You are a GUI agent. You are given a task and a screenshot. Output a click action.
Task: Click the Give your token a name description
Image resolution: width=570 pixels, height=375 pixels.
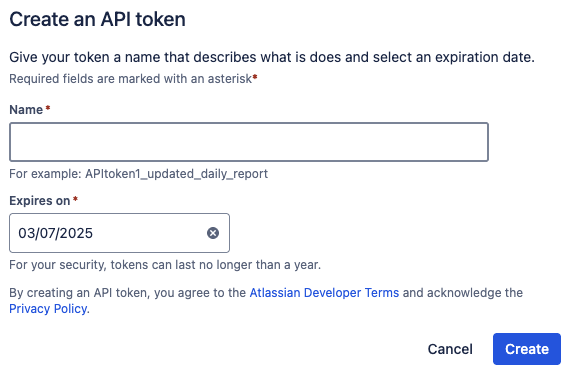[272, 57]
